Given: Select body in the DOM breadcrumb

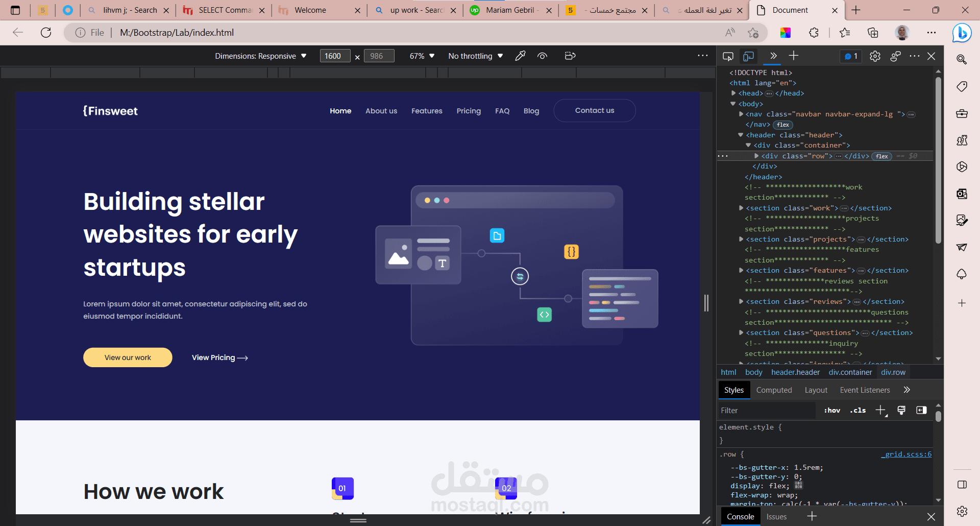Looking at the screenshot, I should 753,372.
